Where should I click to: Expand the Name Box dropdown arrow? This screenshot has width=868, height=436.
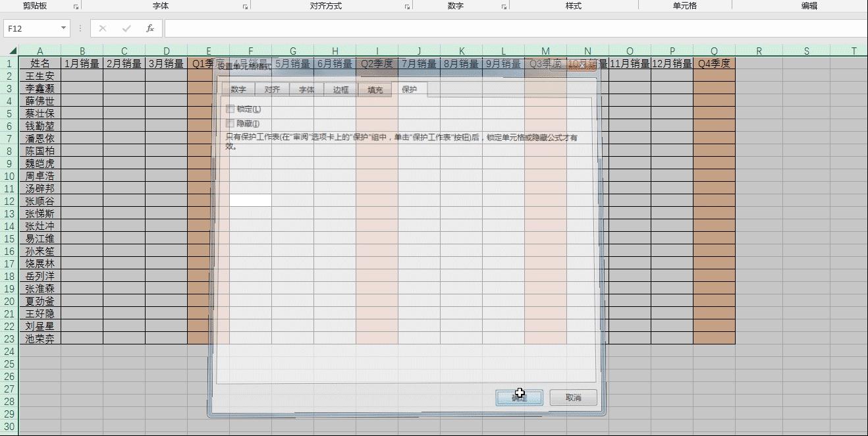tap(64, 28)
